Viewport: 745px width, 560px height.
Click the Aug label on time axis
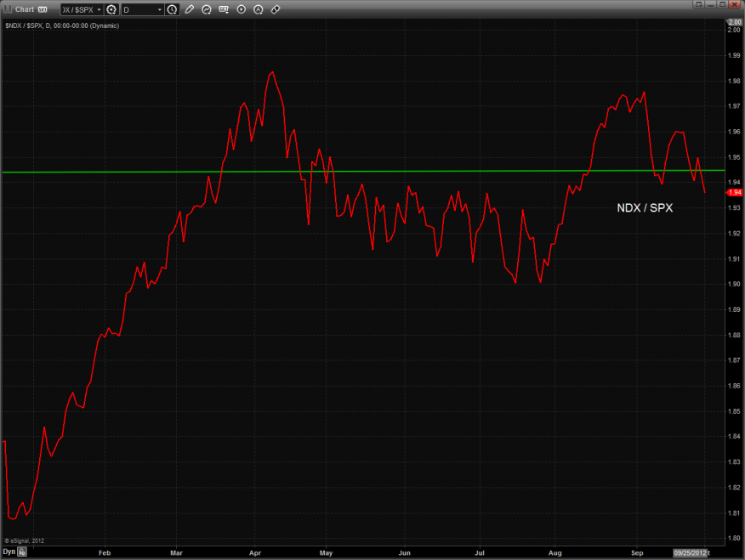pos(555,553)
